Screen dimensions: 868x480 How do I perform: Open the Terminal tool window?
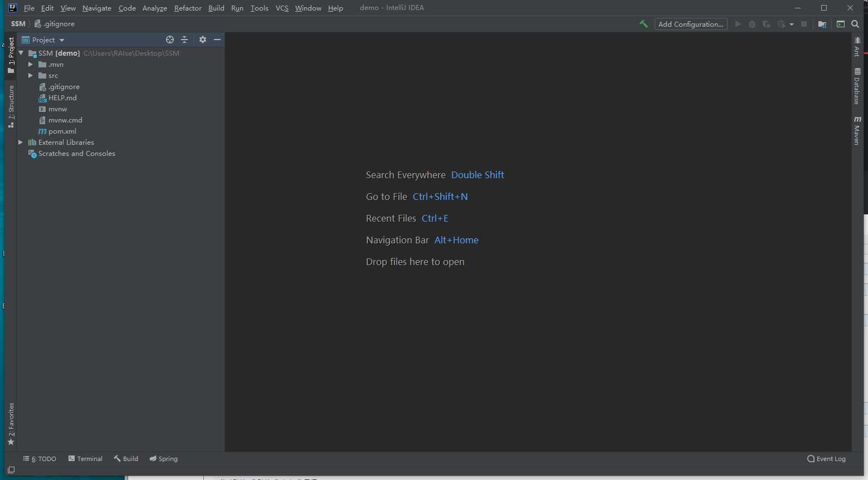(85, 459)
